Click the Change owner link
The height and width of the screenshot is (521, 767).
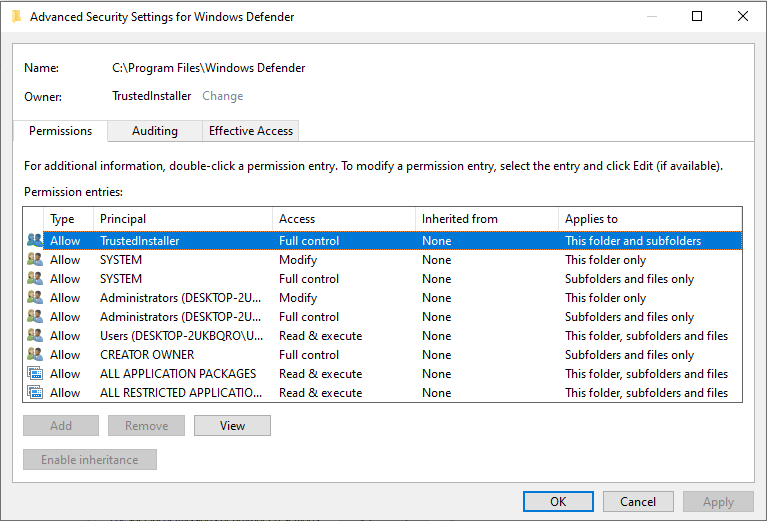(223, 96)
